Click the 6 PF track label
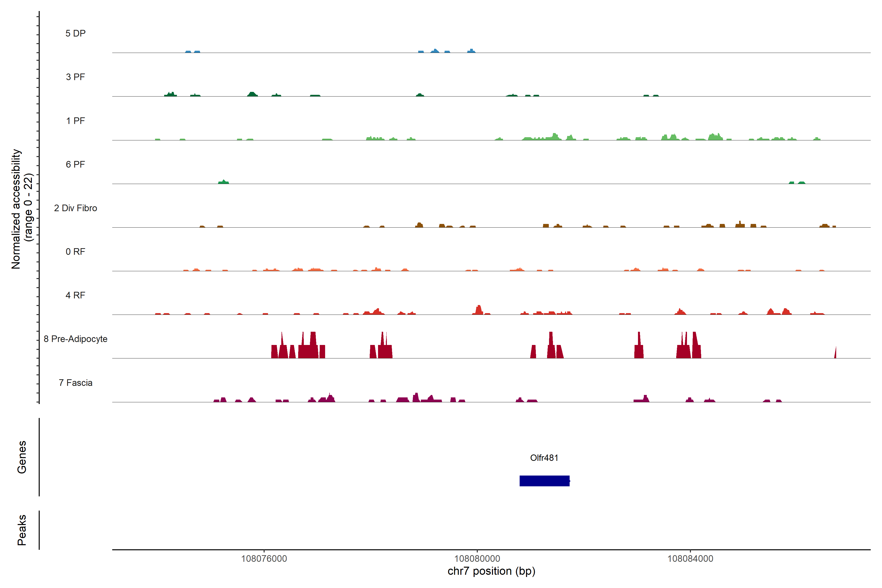 75,164
